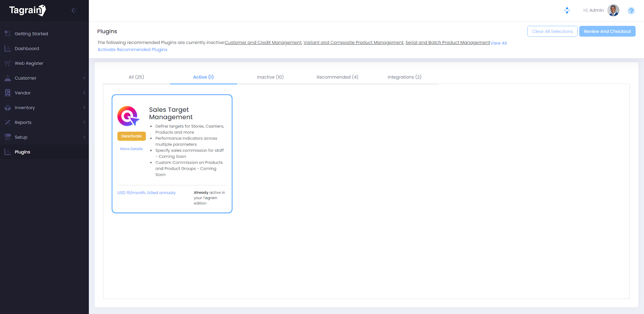Click the blue dots icon in header

(x=567, y=10)
